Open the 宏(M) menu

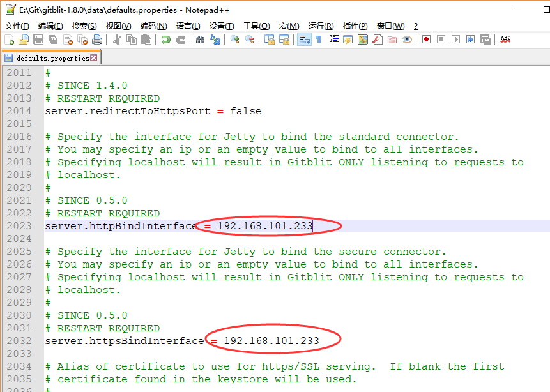289,26
